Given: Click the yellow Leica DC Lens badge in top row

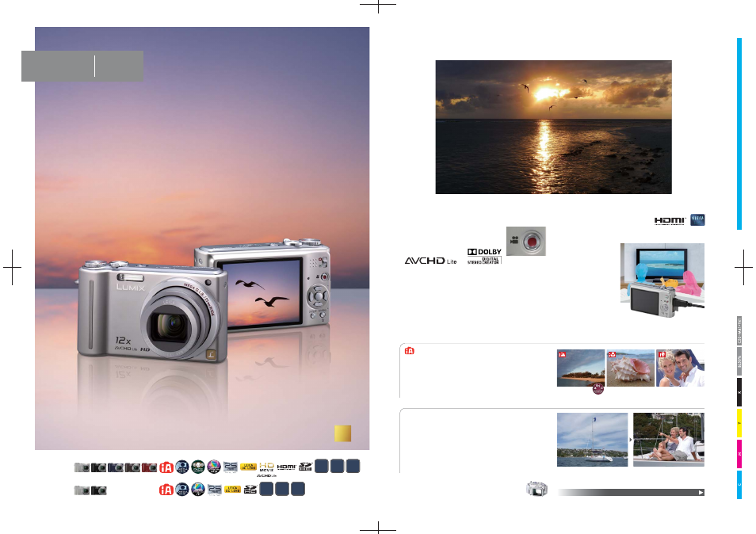Looking at the screenshot, I should [248, 467].
